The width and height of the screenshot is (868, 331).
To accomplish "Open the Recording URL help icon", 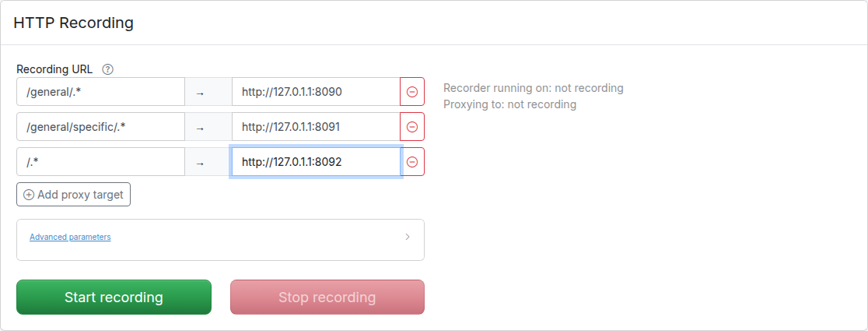I will [108, 70].
